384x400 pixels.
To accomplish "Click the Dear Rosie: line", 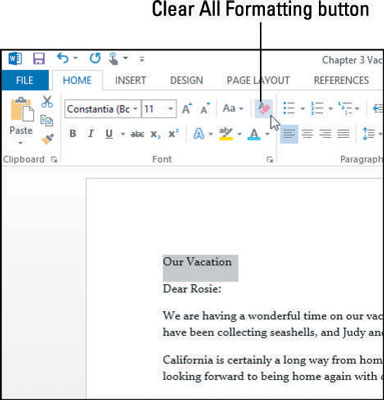I will coord(192,289).
